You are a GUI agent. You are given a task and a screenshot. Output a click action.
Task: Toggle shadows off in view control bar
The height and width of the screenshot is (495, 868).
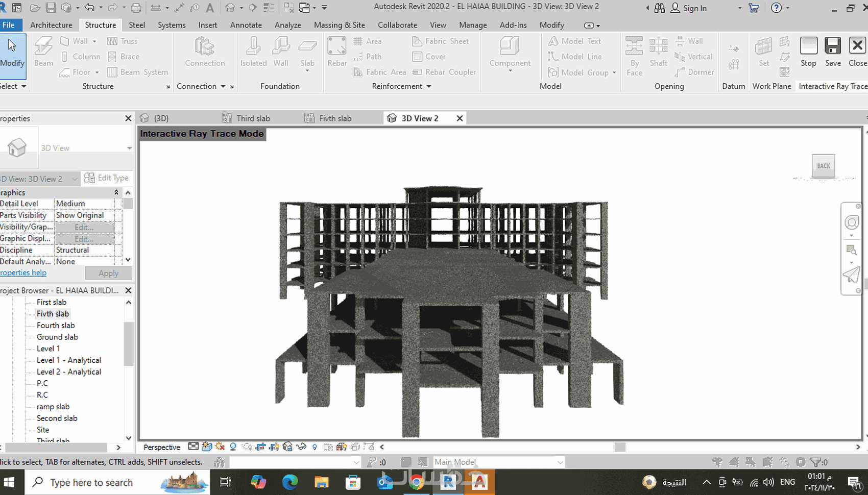pyautogui.click(x=233, y=447)
